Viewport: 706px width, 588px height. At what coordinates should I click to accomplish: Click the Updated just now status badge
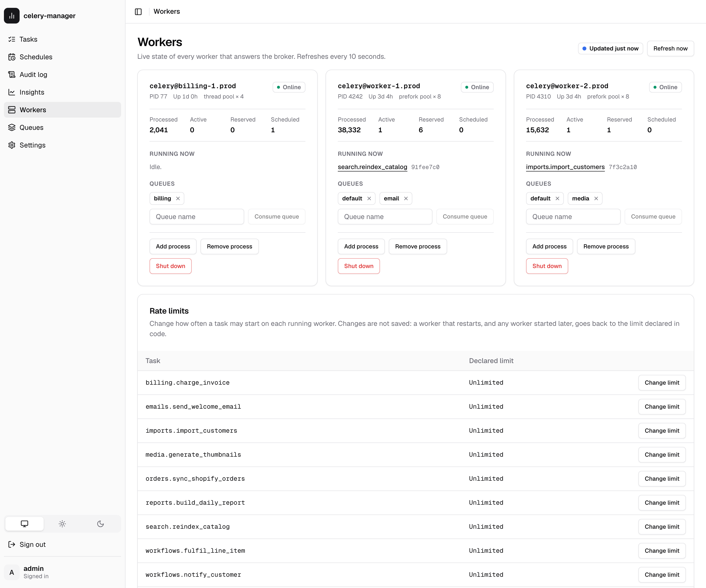[610, 48]
